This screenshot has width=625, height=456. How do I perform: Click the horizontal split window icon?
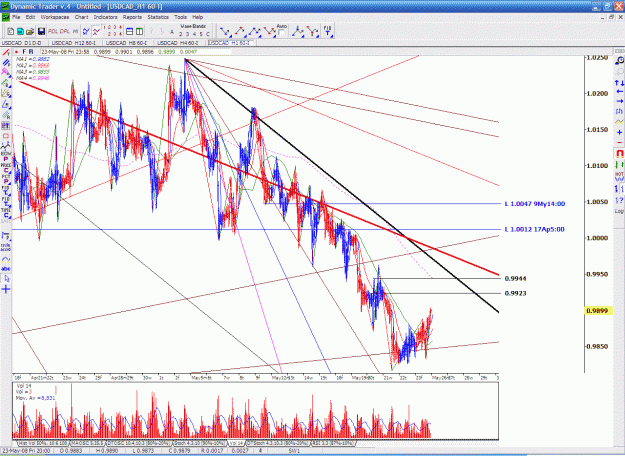tap(129, 31)
